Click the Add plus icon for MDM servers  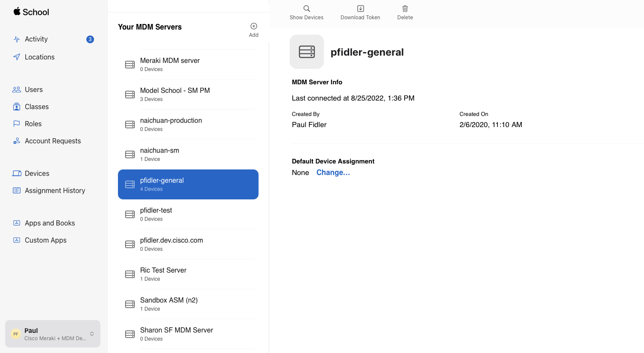pos(253,26)
